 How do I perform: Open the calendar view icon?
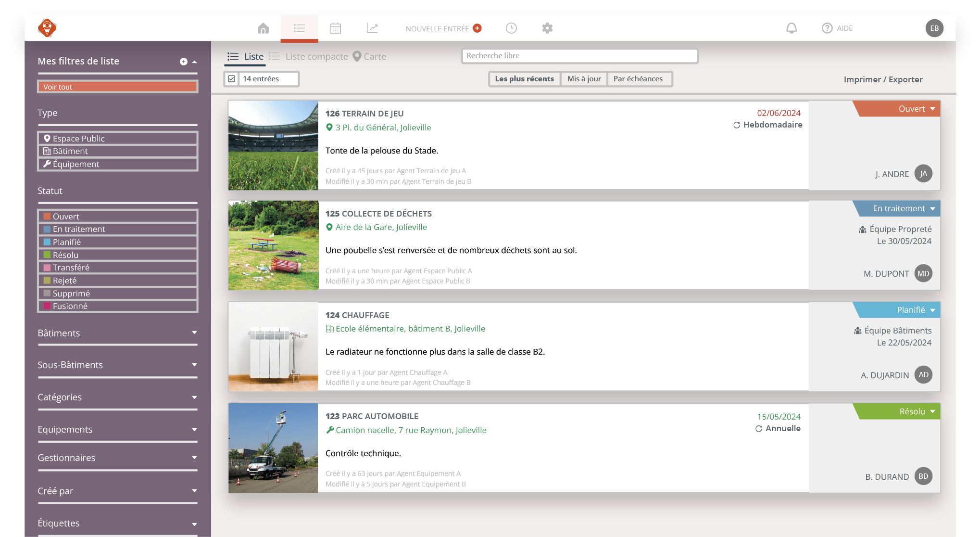(335, 28)
